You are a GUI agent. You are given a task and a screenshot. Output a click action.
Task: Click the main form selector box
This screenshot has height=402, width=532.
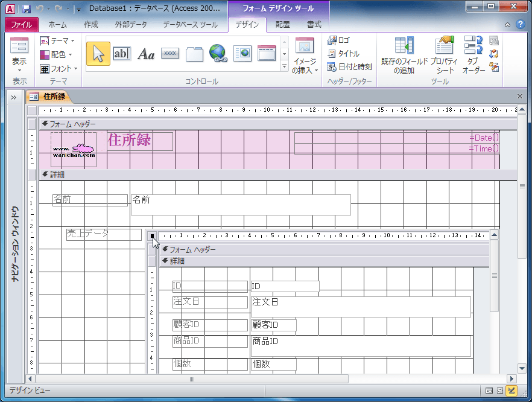pyautogui.click(x=32, y=110)
